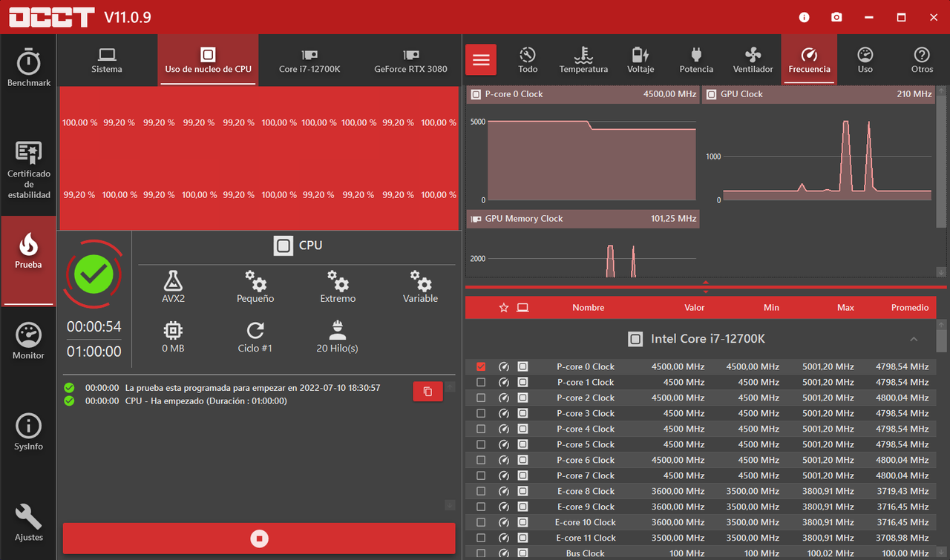Switch to Uso de nucleo de CPU tab

(208, 60)
